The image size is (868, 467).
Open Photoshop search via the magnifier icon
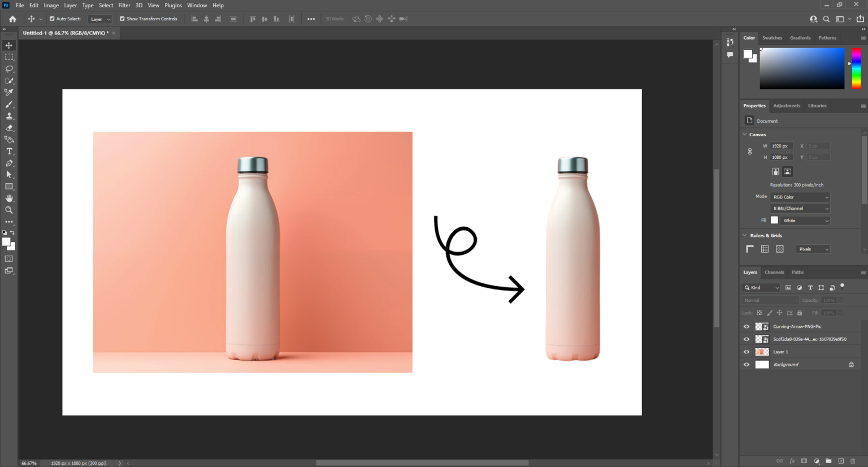pyautogui.click(x=826, y=19)
